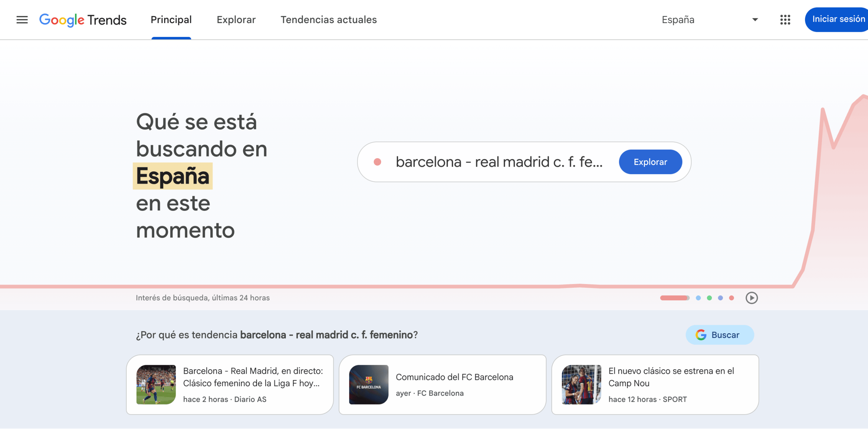Screen dimensions: 868x429
Task: Click the red dot beside trending query
Action: tap(377, 162)
